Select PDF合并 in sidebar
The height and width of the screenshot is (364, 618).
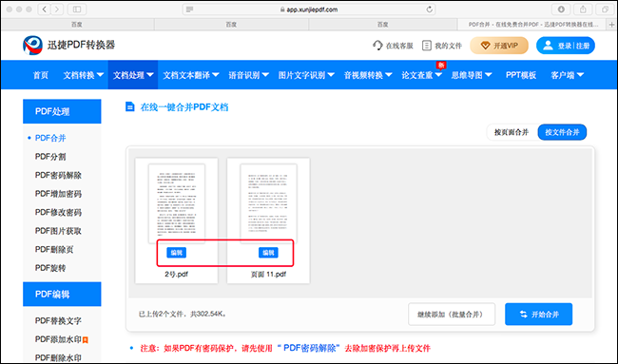50,138
